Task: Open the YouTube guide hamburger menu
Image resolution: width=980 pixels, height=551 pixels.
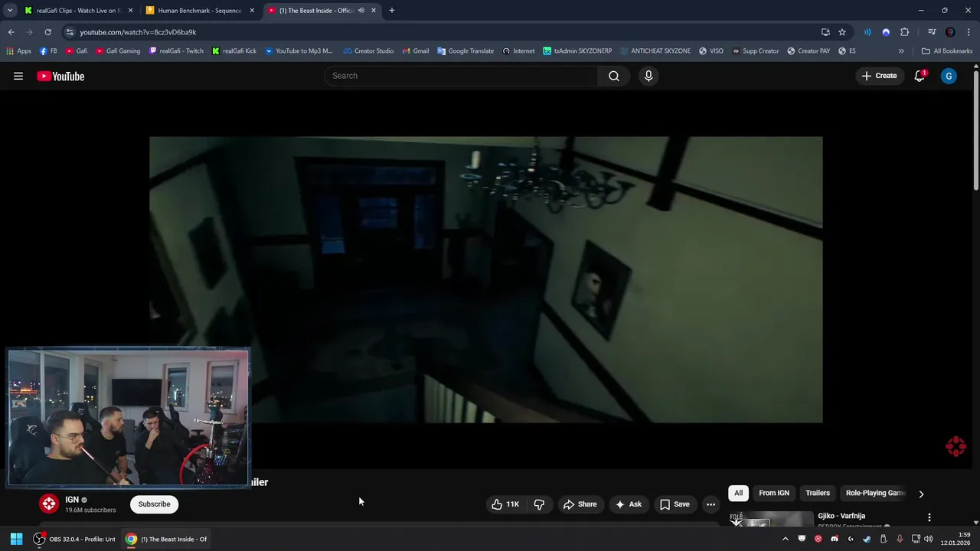Action: (x=18, y=76)
